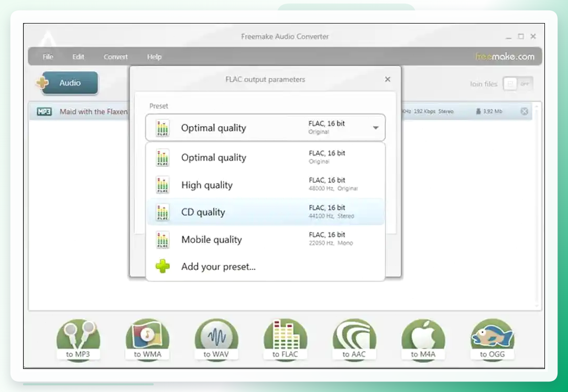The width and height of the screenshot is (568, 392).
Task: Click the to MP3 converter icon
Action: click(78, 340)
